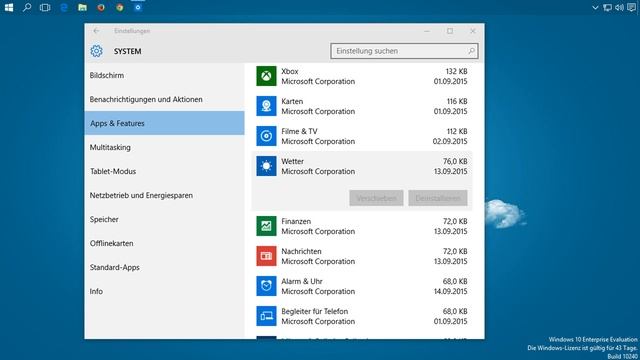The width and height of the screenshot is (640, 360).
Task: Select the Xbox app name
Action: [x=290, y=71]
